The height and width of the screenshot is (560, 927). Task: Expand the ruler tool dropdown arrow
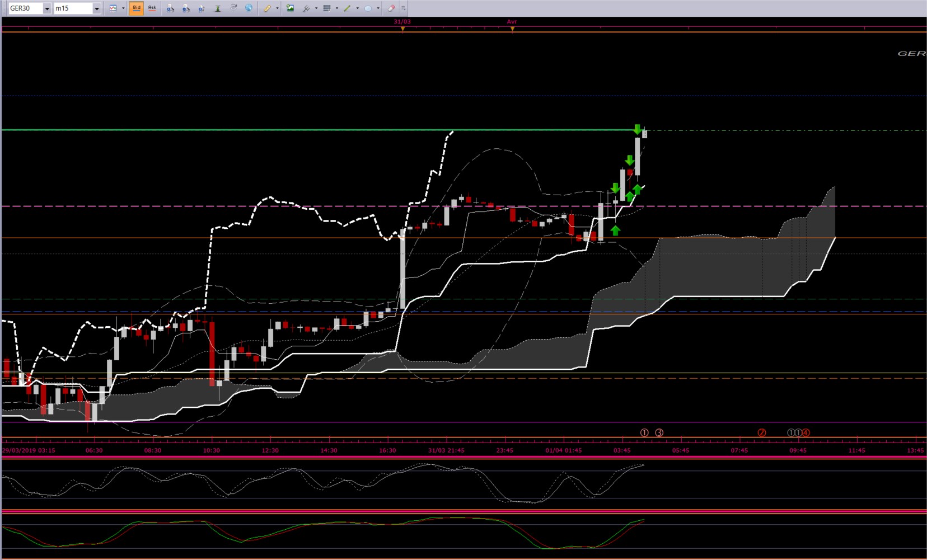tap(277, 8)
